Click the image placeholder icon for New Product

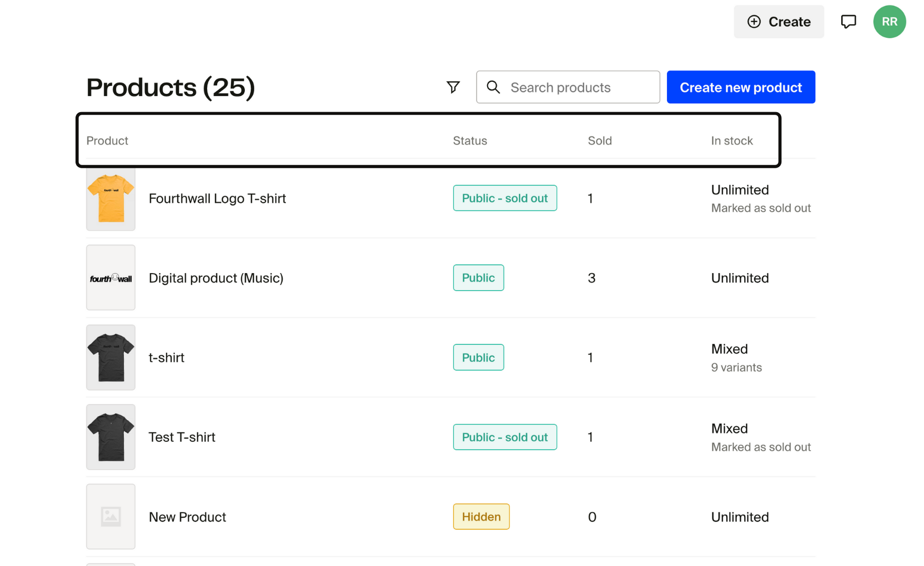pos(110,516)
